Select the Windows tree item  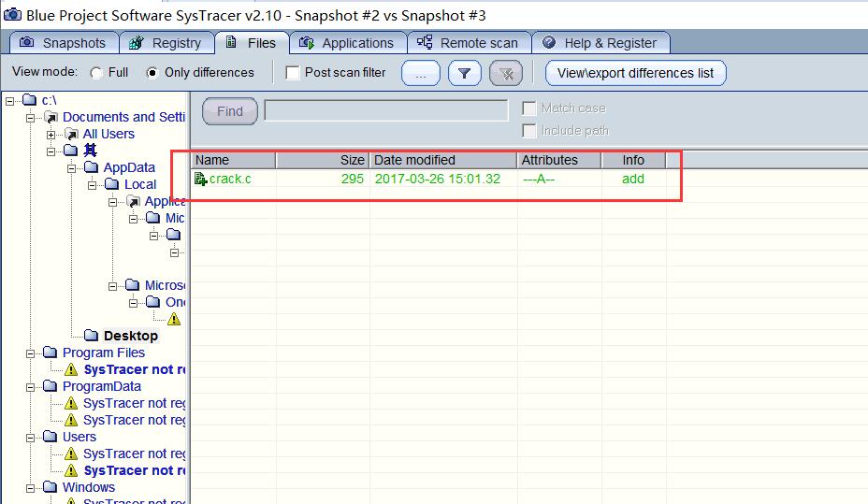(x=89, y=487)
